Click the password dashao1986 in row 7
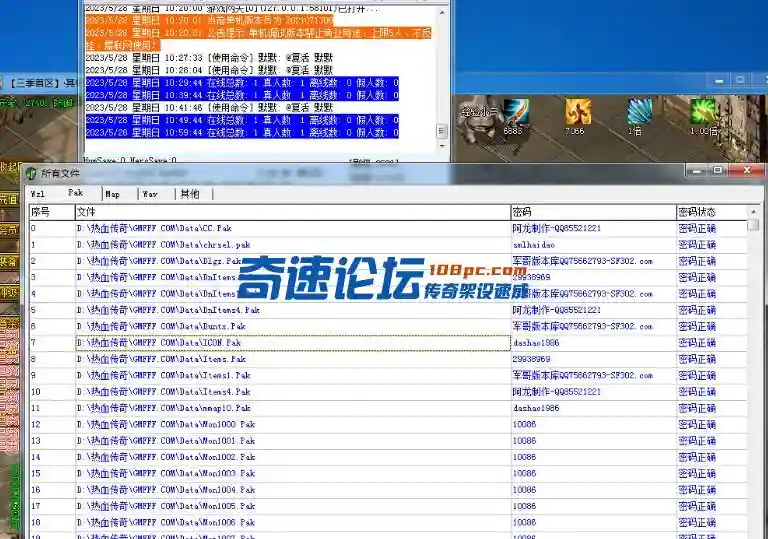Screen dimensions: 768x539 click(x=536, y=343)
